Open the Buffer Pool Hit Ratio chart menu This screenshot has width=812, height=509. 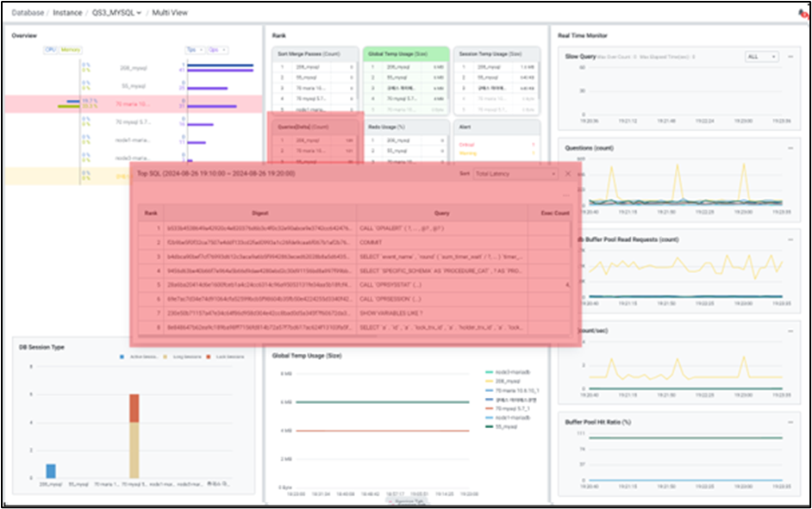790,422
